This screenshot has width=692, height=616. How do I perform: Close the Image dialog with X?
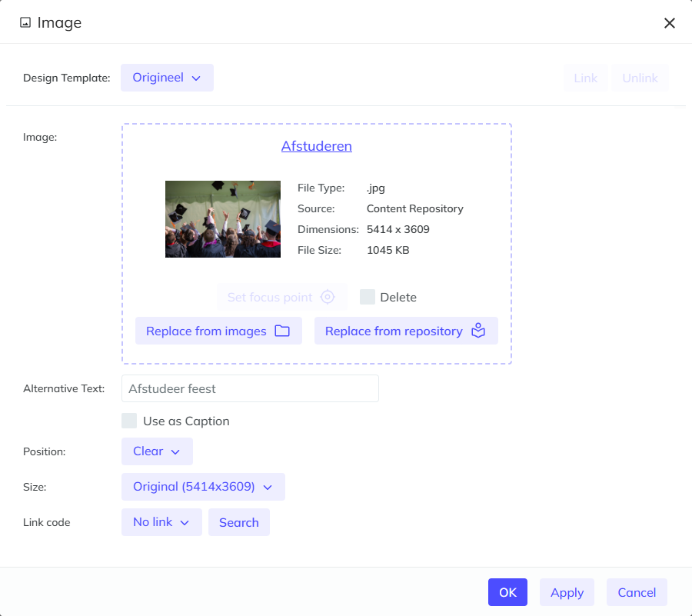pos(669,23)
